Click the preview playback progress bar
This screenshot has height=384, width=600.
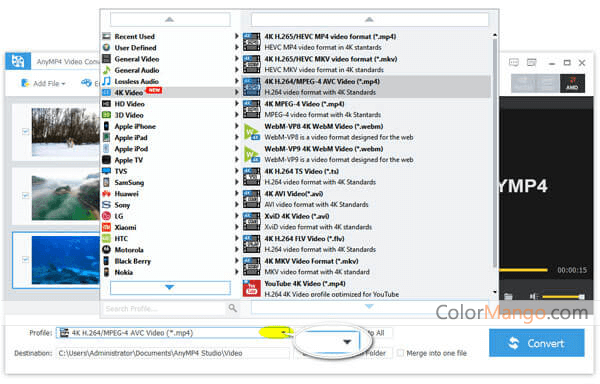pyautogui.click(x=523, y=270)
